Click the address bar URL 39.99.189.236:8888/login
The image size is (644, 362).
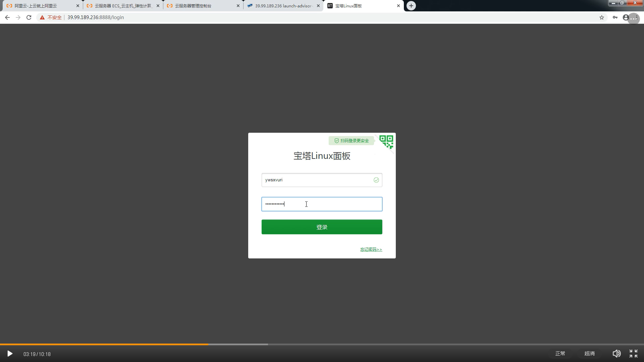(x=96, y=17)
